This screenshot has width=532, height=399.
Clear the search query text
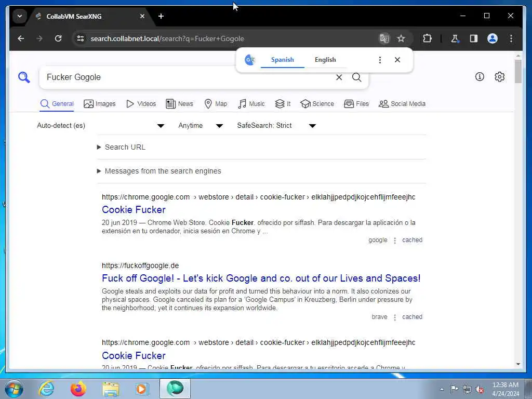coord(339,77)
